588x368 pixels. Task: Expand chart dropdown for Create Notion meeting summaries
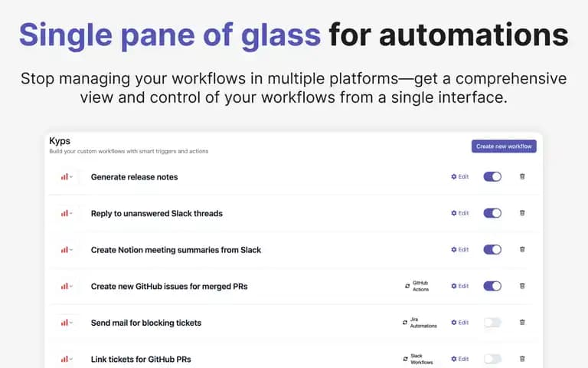tap(71, 250)
